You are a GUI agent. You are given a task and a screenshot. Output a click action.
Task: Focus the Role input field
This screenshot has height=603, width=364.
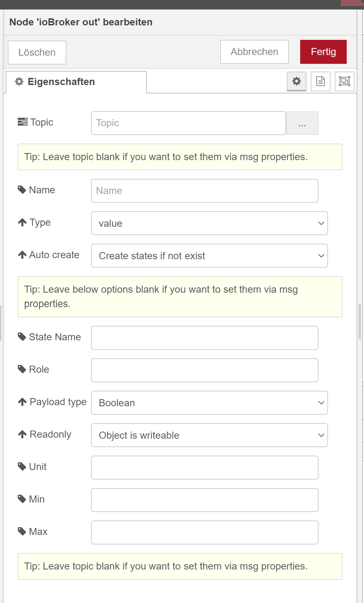click(205, 370)
